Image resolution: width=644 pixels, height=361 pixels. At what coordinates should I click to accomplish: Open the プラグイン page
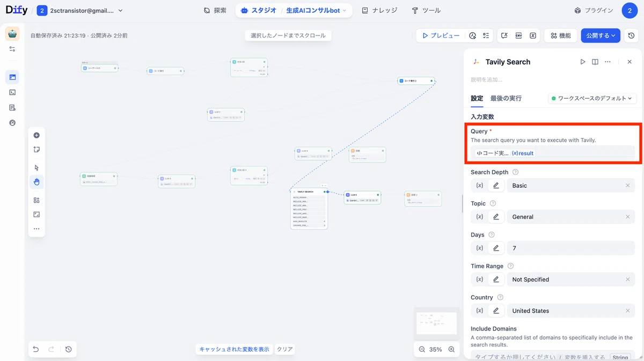(x=594, y=10)
